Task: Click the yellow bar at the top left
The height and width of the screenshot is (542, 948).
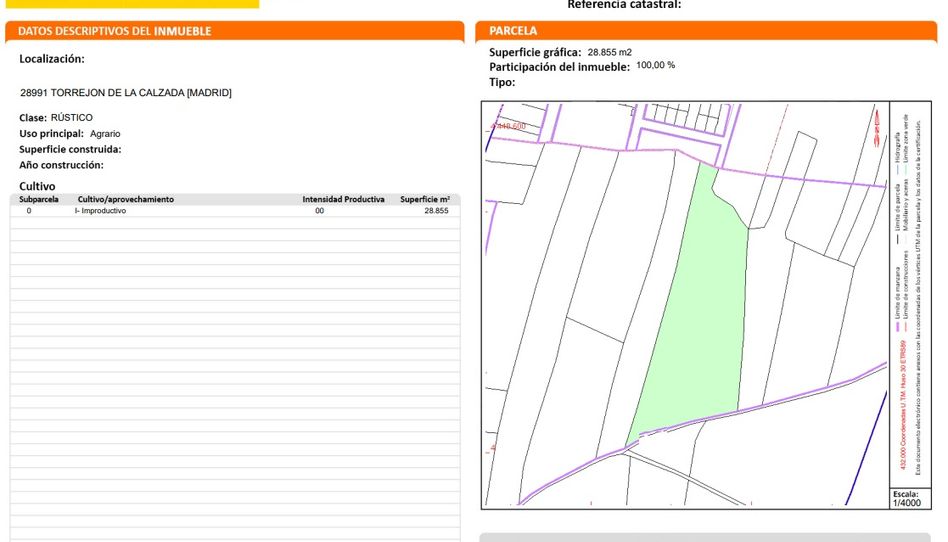Action: 129,4
